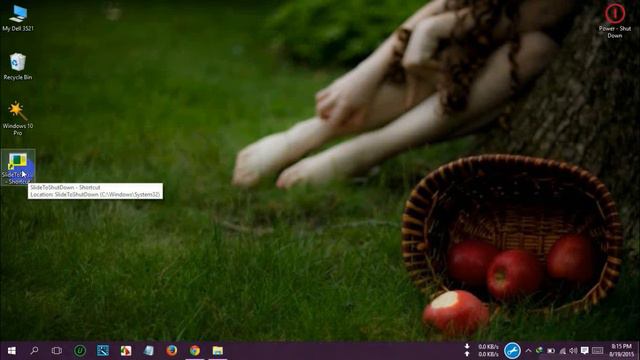Open the Windows Start menu

pos(11,351)
